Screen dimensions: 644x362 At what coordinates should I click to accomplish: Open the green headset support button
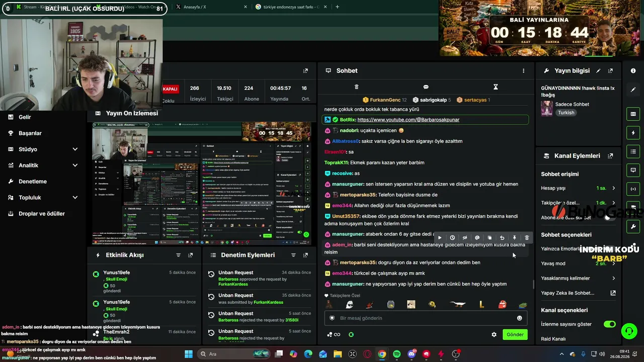tap(629, 331)
